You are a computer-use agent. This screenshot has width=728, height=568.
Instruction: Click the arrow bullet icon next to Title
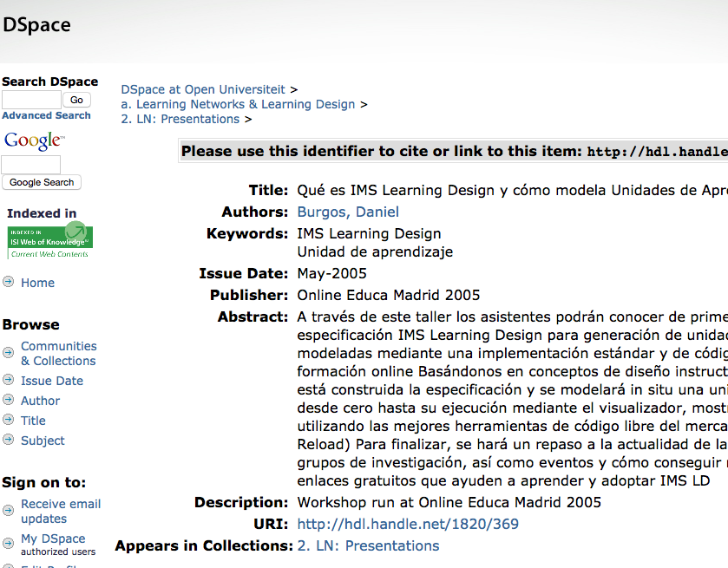[8, 420]
